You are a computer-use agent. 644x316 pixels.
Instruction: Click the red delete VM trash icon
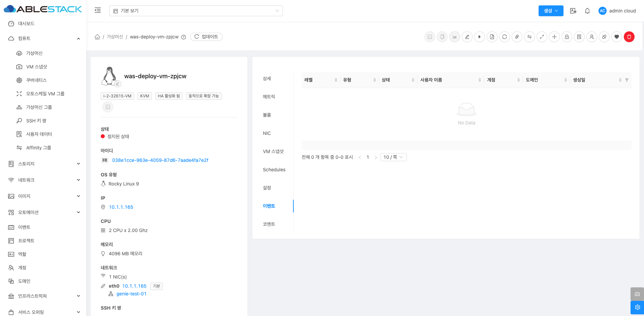pos(629,37)
